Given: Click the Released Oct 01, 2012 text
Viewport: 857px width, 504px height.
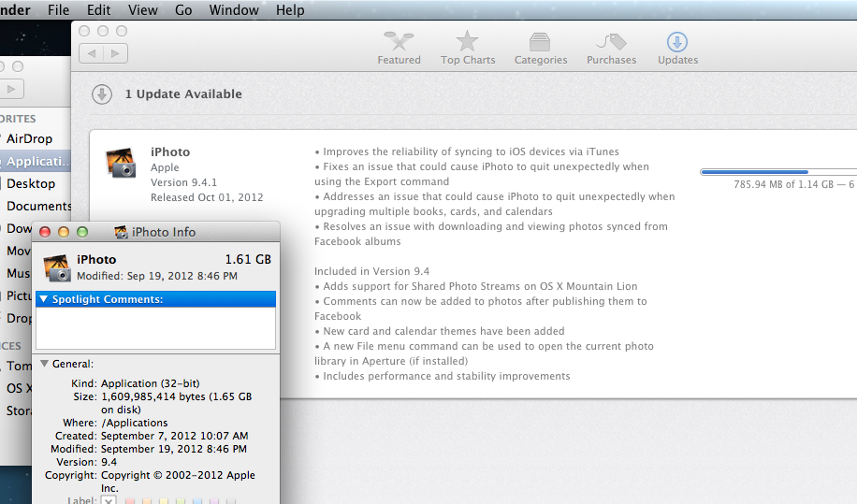Looking at the screenshot, I should click(x=207, y=197).
